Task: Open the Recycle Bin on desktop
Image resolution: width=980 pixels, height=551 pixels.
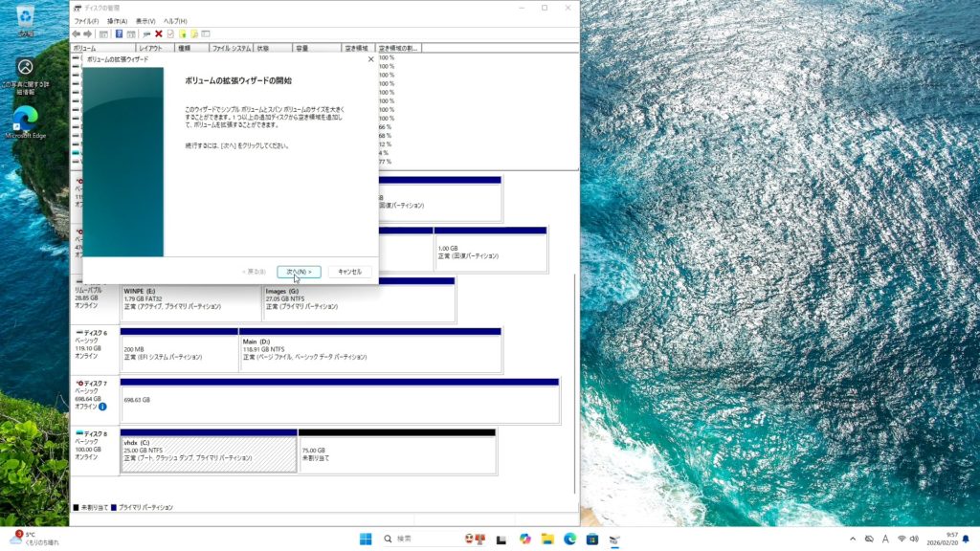Action: pos(26,16)
